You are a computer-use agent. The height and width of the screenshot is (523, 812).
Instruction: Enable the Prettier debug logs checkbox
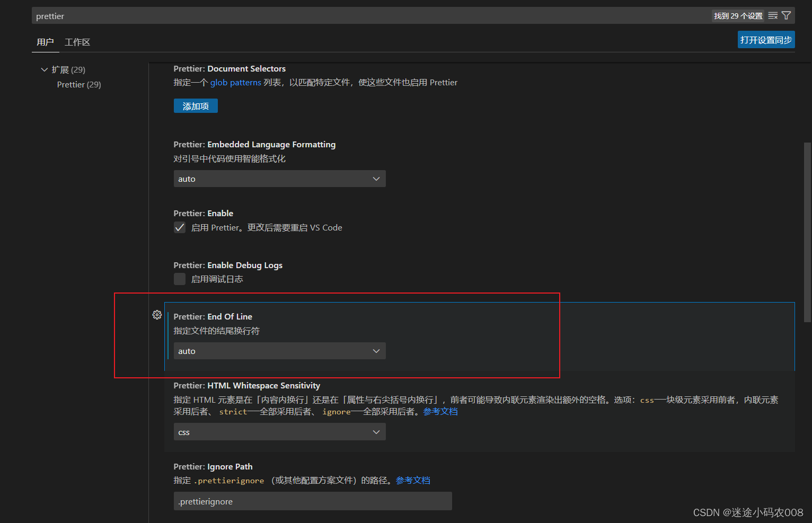[x=180, y=279]
